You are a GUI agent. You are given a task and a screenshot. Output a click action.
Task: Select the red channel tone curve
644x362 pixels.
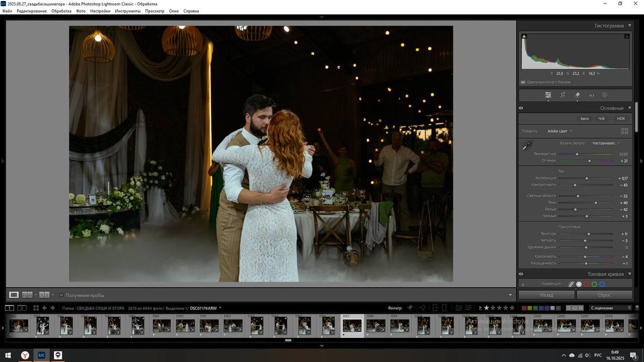pyautogui.click(x=587, y=284)
